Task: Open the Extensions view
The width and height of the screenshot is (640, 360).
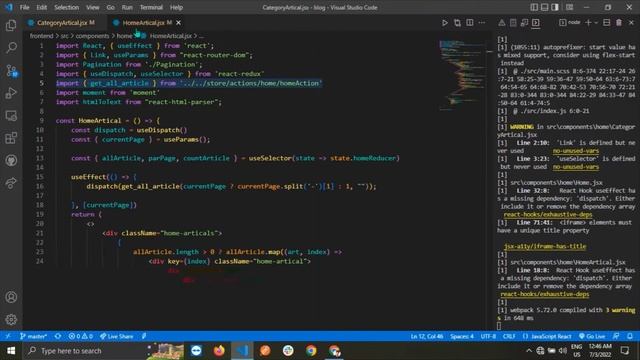Action: pos(11,138)
